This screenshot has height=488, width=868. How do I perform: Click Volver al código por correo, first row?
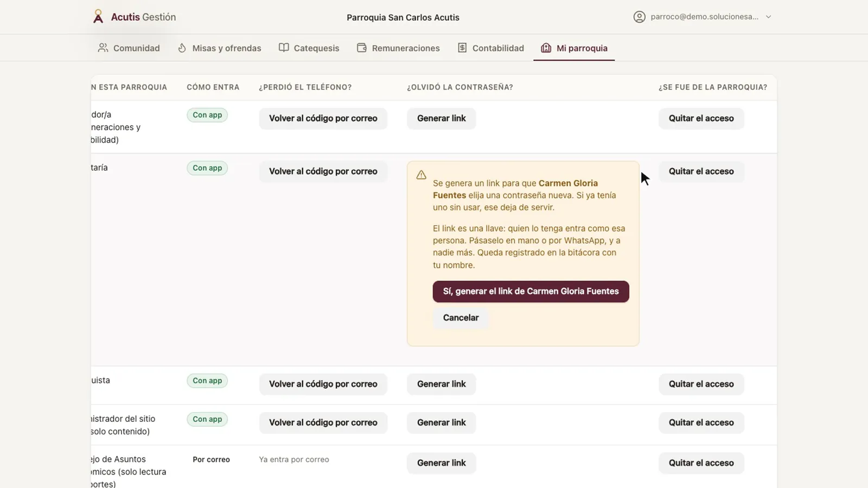(323, 118)
